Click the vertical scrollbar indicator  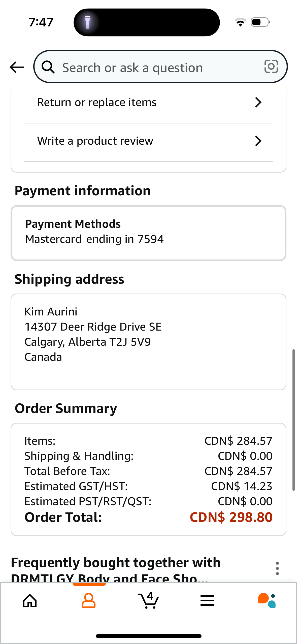(293, 420)
